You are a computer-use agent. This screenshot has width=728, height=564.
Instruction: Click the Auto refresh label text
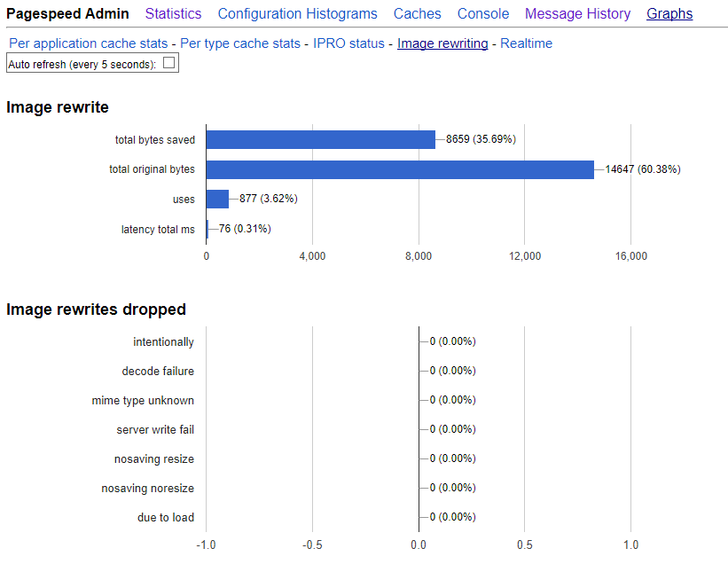click(x=82, y=65)
